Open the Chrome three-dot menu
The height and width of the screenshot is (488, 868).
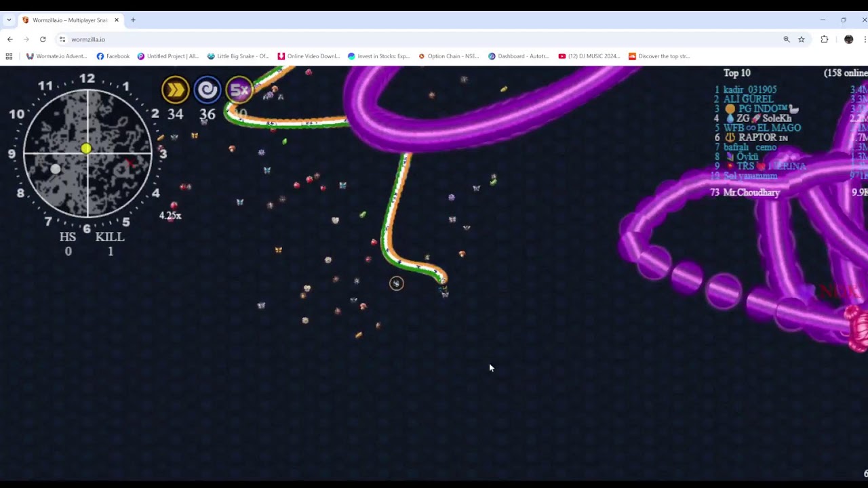click(x=865, y=39)
